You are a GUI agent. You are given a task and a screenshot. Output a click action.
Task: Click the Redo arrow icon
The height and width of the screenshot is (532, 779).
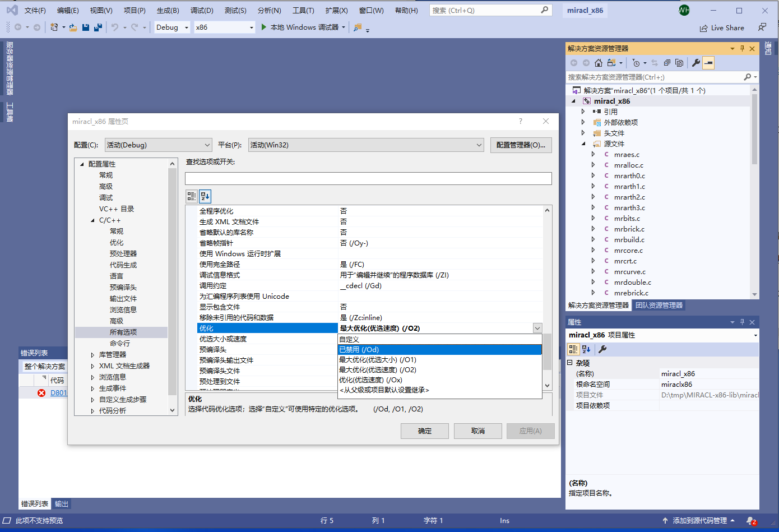(135, 27)
